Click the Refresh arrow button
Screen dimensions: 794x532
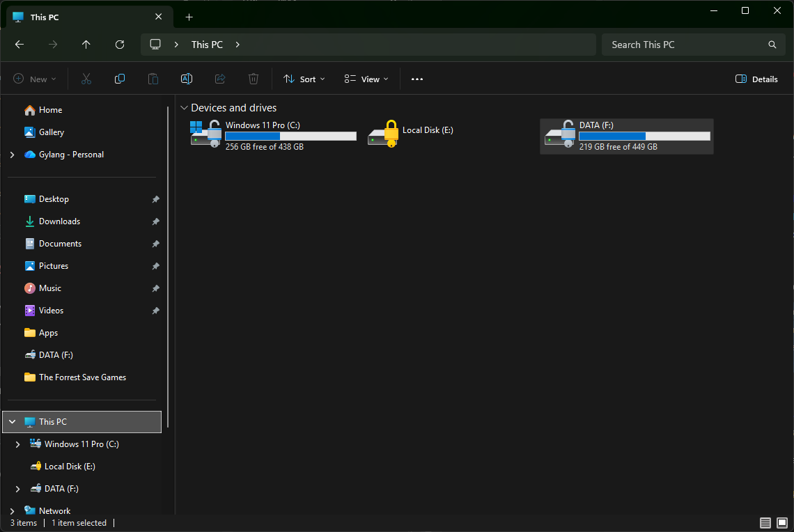click(120, 45)
